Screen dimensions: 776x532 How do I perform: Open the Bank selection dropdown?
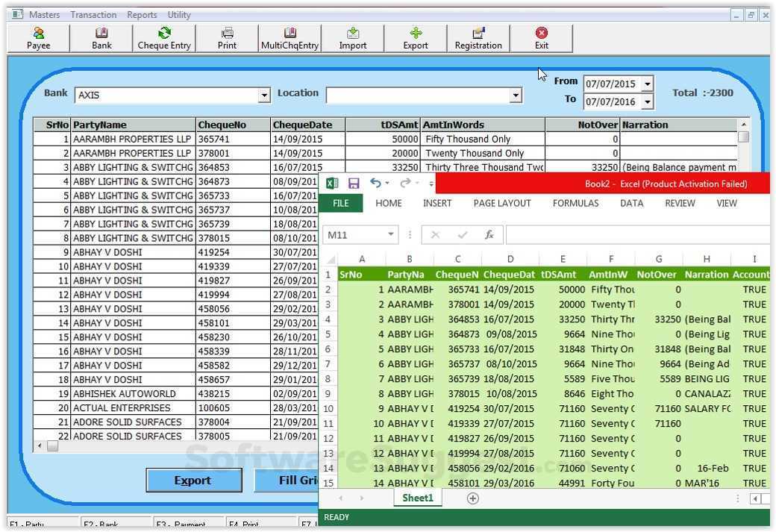click(x=264, y=95)
